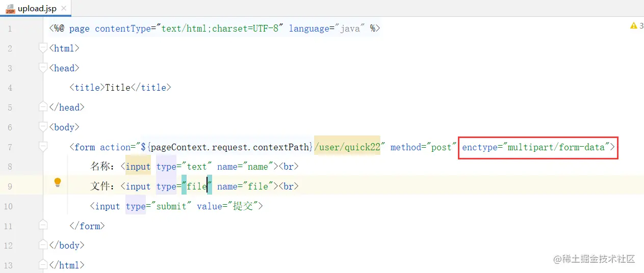Click the action attribute of the form
This screenshot has height=273, width=644.
115,147
